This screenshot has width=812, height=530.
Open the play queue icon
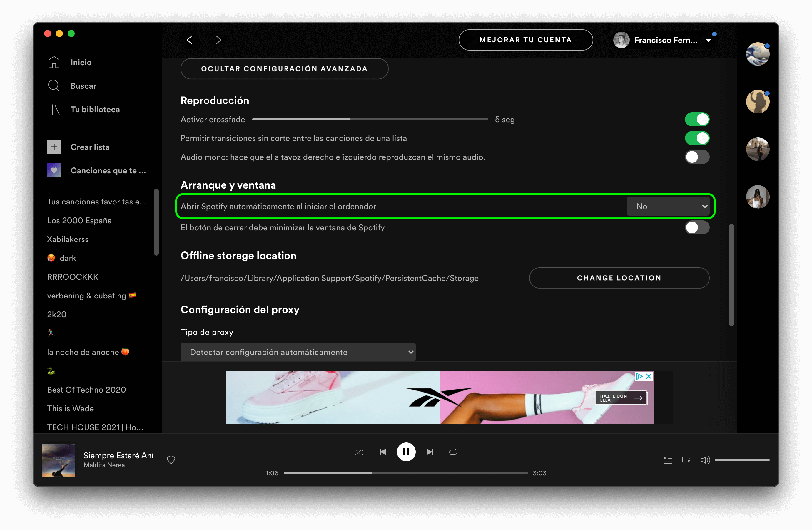coord(668,460)
